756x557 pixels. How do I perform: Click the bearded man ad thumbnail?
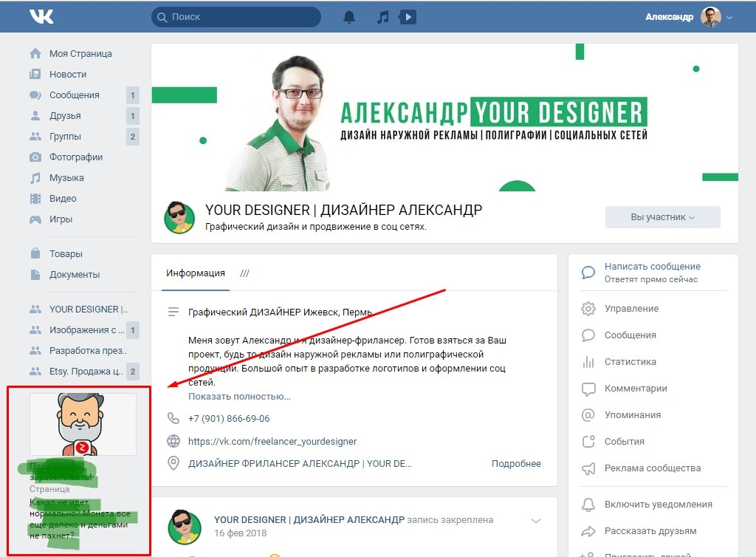[x=83, y=424]
